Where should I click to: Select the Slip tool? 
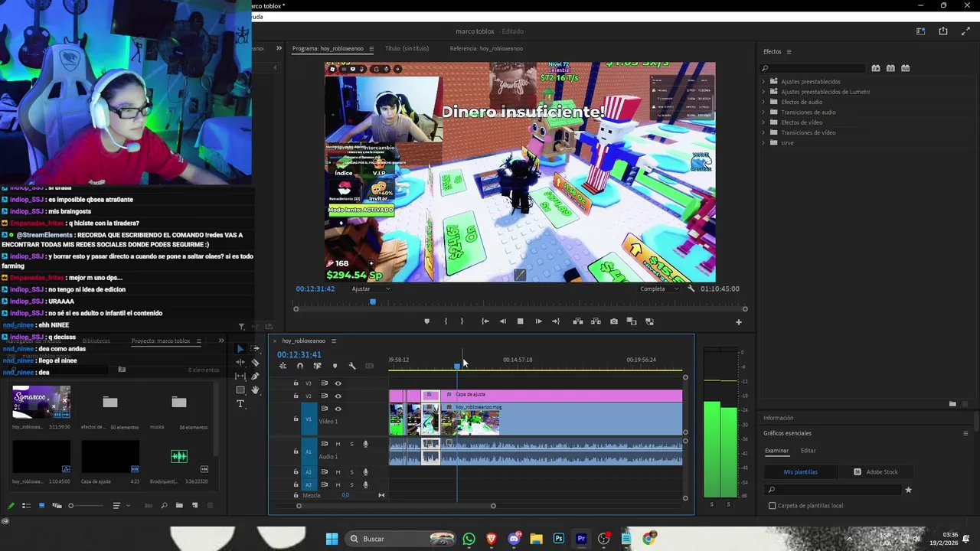pos(240,376)
